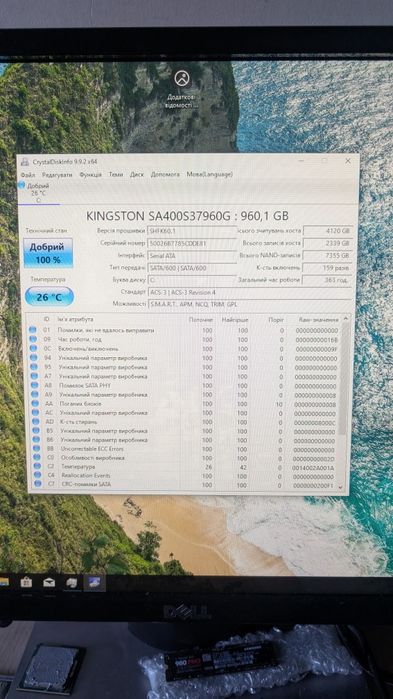Click the blue status icon for attribute A9

[35, 395]
